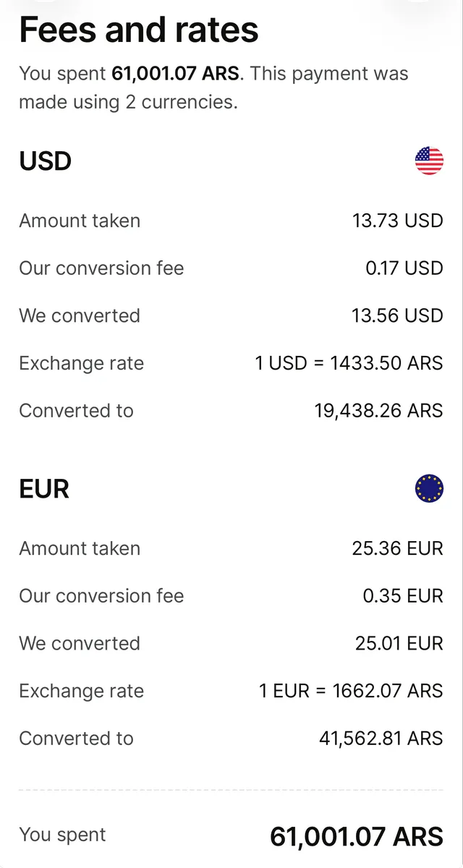Screen dimensions: 463x868
Task: Tap "Our conversion fee" label under USD
Action: click(x=101, y=268)
